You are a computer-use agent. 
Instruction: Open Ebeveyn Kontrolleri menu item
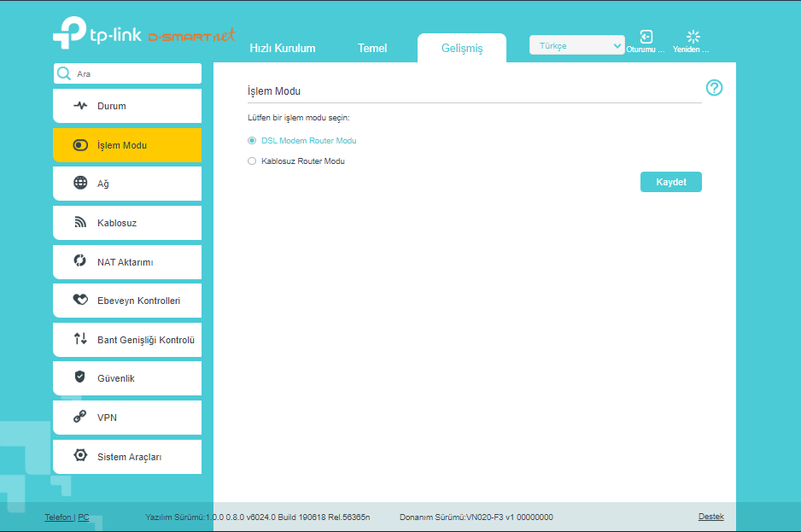point(127,301)
